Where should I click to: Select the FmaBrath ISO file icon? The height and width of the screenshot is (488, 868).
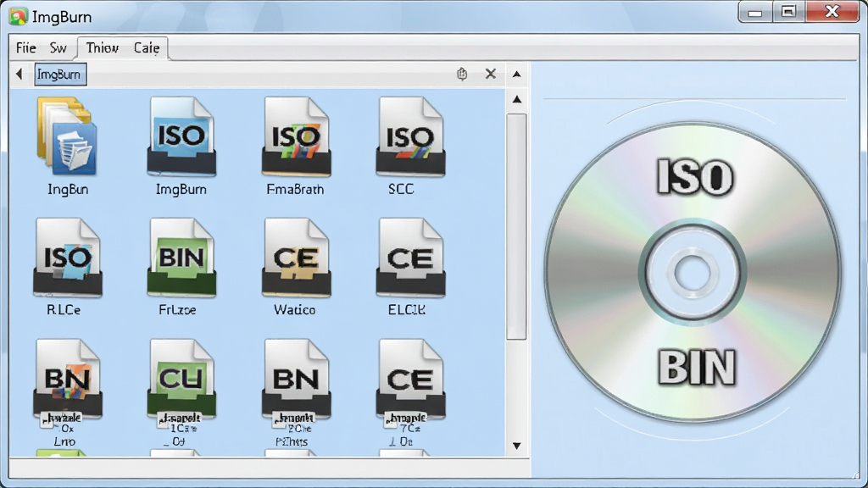coord(296,136)
